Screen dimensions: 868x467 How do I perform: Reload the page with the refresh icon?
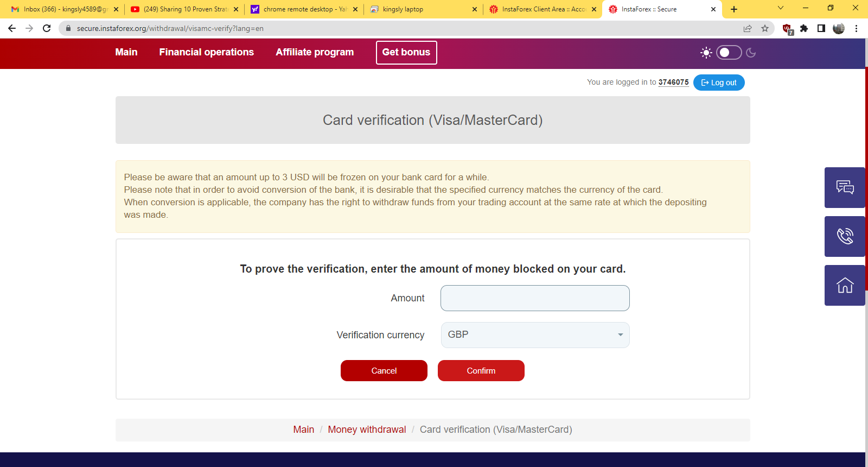click(x=47, y=28)
